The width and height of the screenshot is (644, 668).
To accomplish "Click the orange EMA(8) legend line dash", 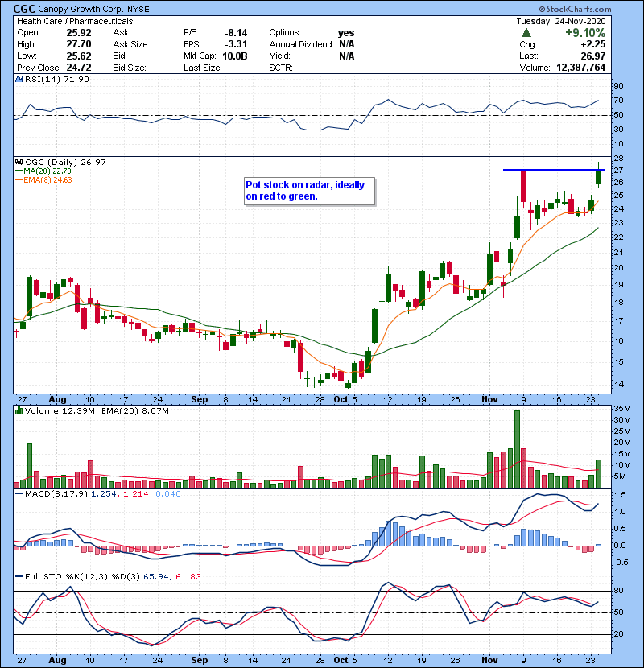I will point(19,180).
